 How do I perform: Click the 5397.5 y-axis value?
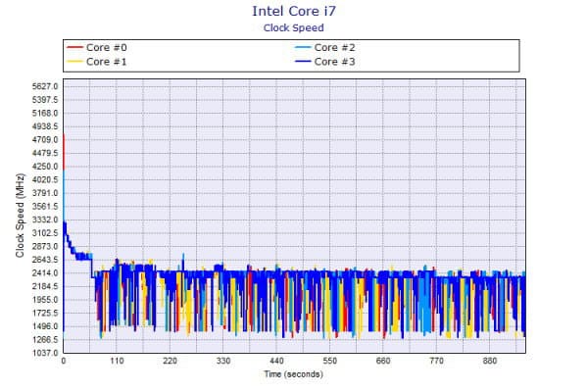[x=45, y=100]
